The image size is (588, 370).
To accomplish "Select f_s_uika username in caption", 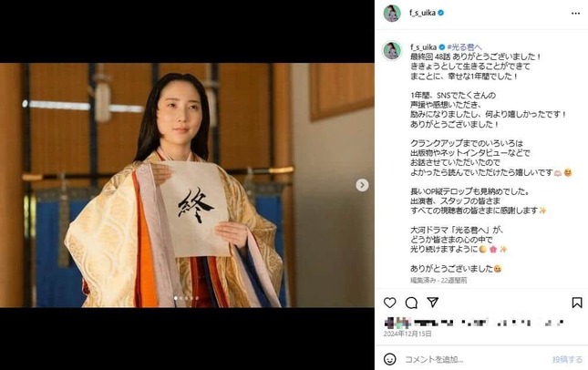I will point(423,47).
